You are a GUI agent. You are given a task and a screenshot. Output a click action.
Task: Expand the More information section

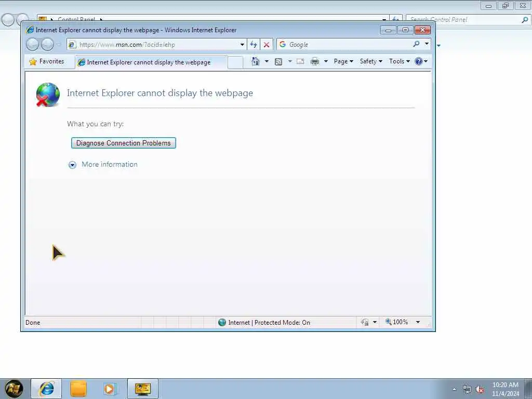click(x=72, y=165)
